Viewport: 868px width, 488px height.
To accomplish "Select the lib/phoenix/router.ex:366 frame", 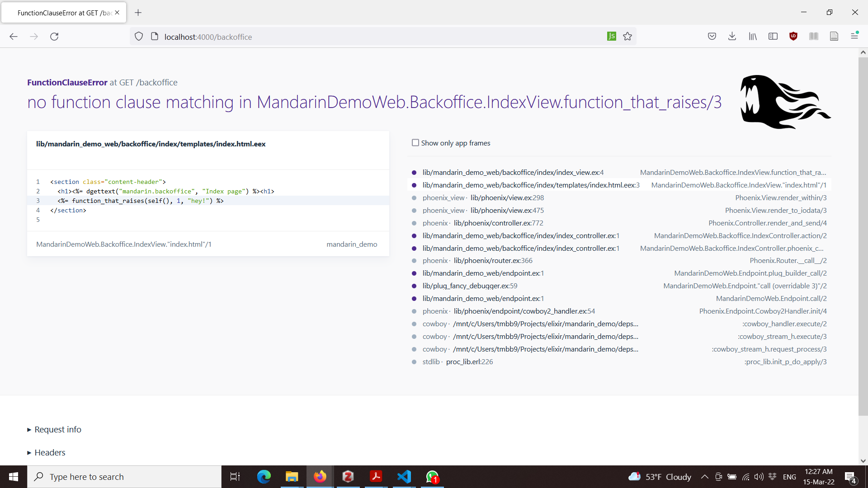I will point(493,261).
